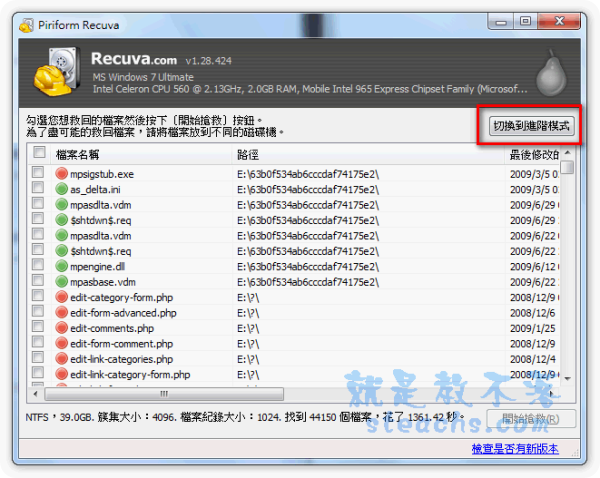Select file name edit-link-categories.php
600x478 pixels.
[121, 359]
